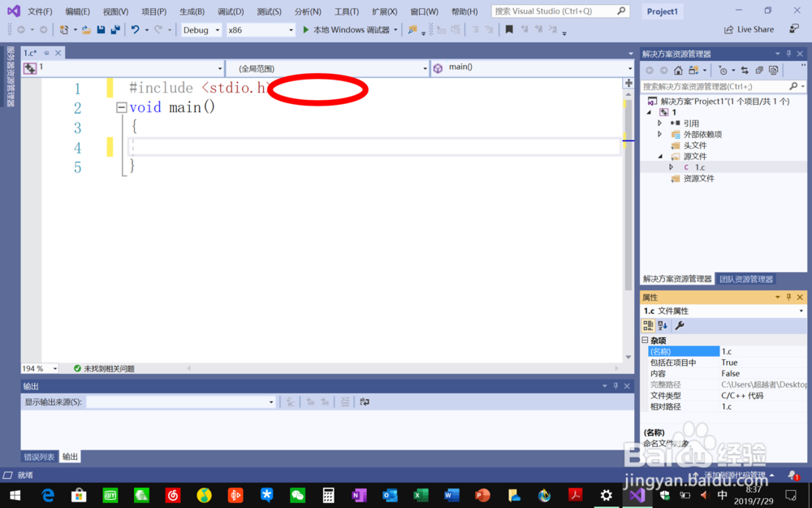Viewport: 812px width, 508px height.
Task: Expand the 外部依赖项 node
Action: 659,134
